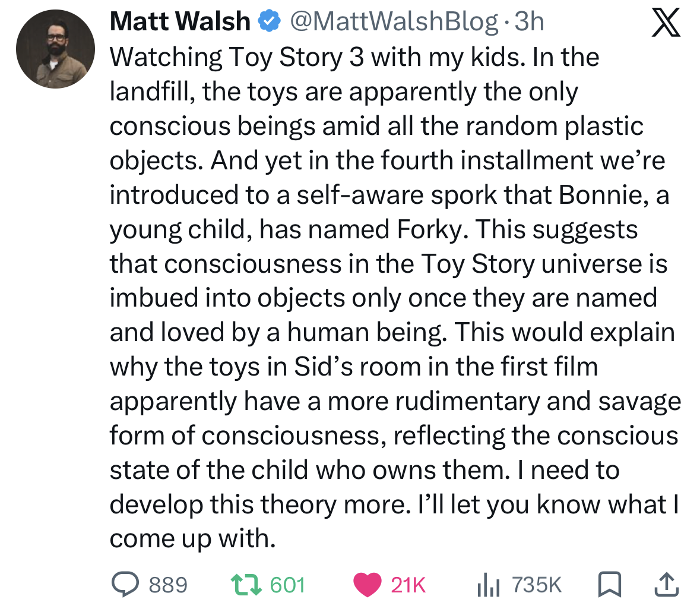Click the X logo
The image size is (700, 615).
[x=666, y=23]
